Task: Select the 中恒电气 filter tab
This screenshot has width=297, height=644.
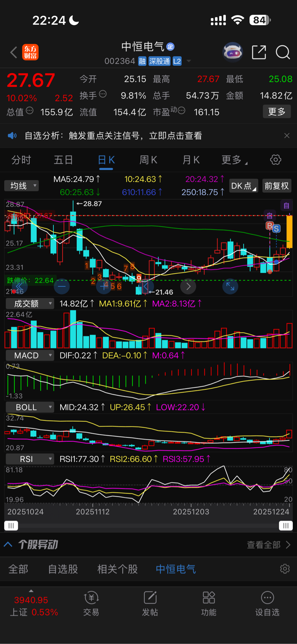Action: tap(176, 569)
